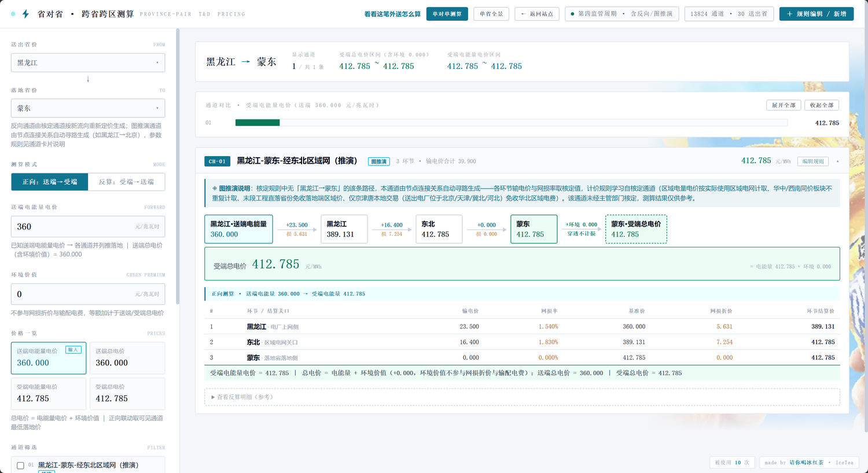
Task: Collapse the CH-01 channel card arrow
Action: coord(837,161)
